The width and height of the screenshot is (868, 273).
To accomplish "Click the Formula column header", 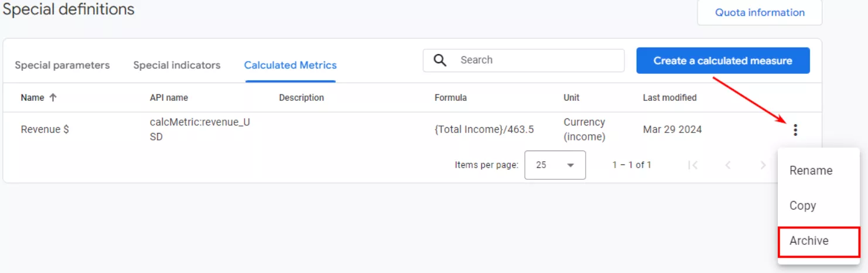I will pyautogui.click(x=450, y=98).
